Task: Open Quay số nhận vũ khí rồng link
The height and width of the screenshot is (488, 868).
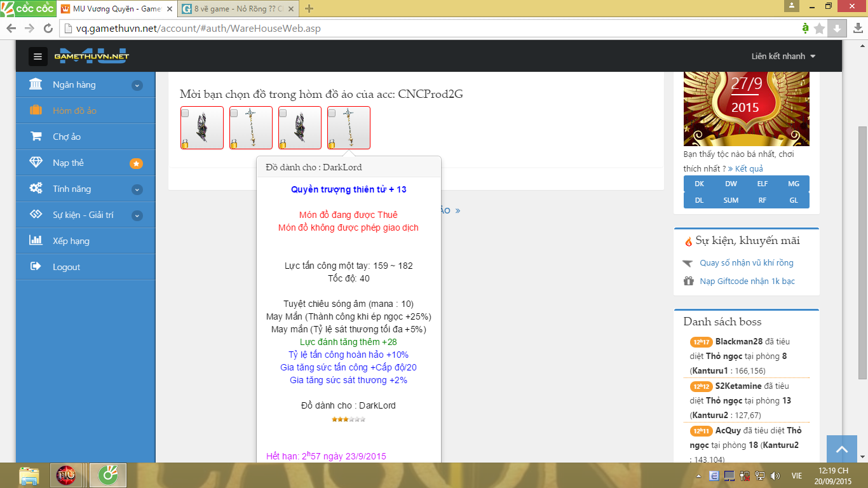Action: click(747, 263)
